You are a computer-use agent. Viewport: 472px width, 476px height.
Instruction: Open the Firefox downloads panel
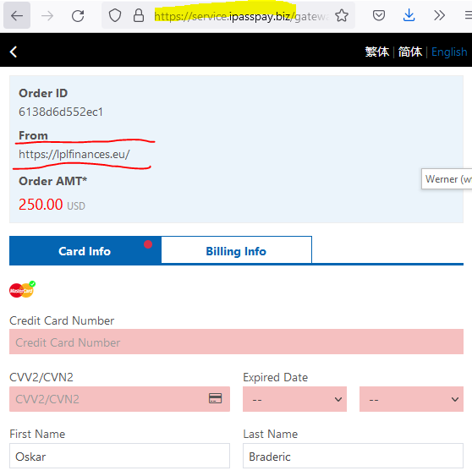(409, 15)
